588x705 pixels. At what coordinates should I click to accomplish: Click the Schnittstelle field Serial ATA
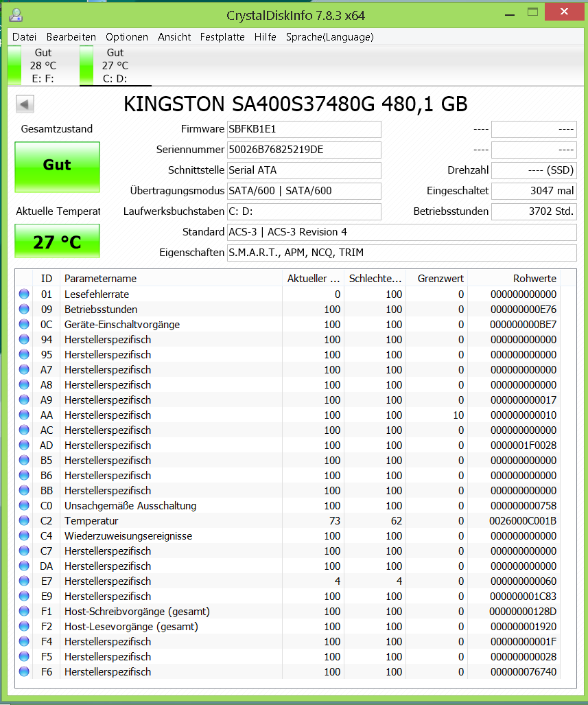[304, 170]
